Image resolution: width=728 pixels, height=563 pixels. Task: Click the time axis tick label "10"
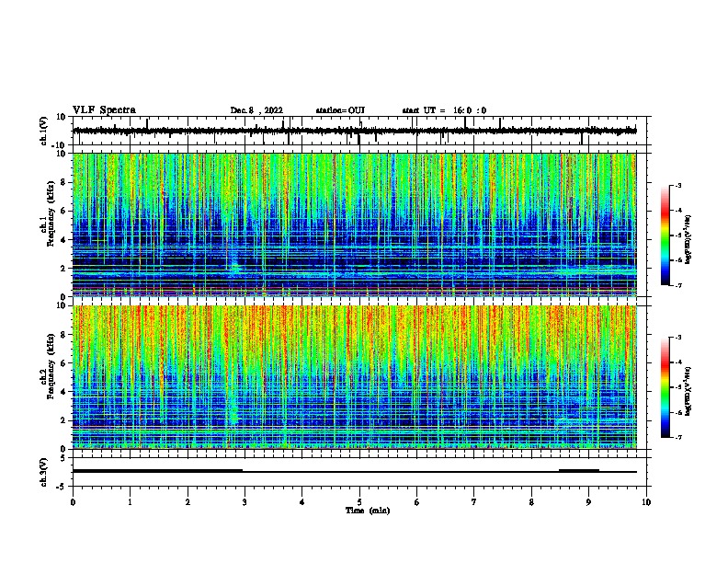[646, 502]
